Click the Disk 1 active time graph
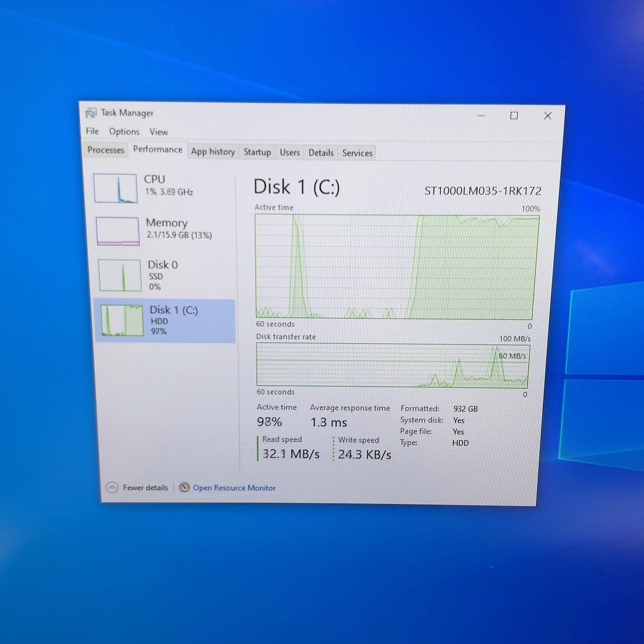This screenshot has width=644, height=644. 396,267
